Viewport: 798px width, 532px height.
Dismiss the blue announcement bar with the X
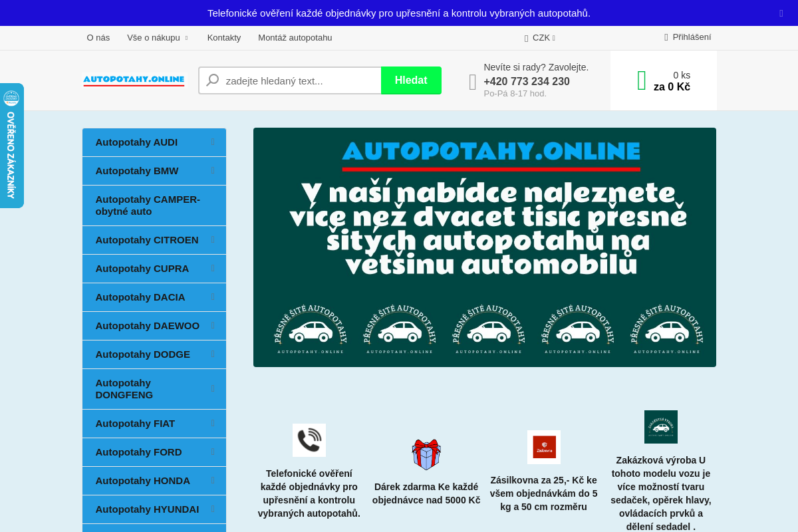pos(781,13)
